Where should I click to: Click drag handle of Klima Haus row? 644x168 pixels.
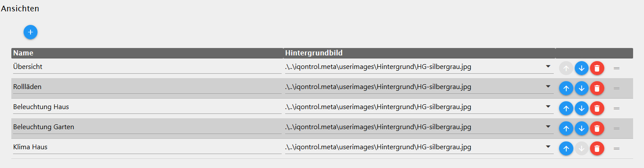click(617, 148)
